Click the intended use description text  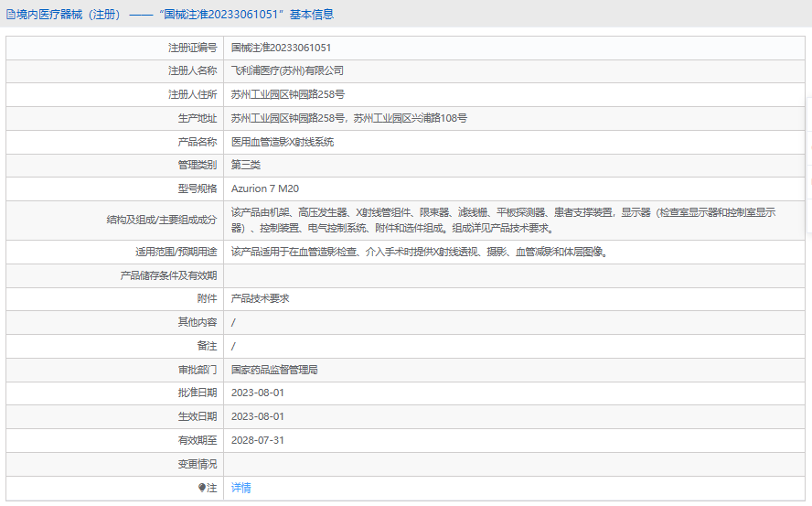[x=419, y=252]
